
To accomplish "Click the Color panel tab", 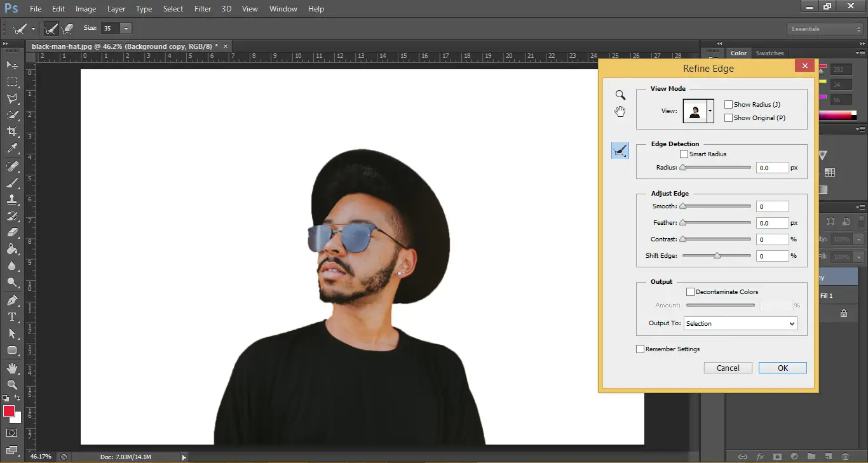I will click(738, 53).
